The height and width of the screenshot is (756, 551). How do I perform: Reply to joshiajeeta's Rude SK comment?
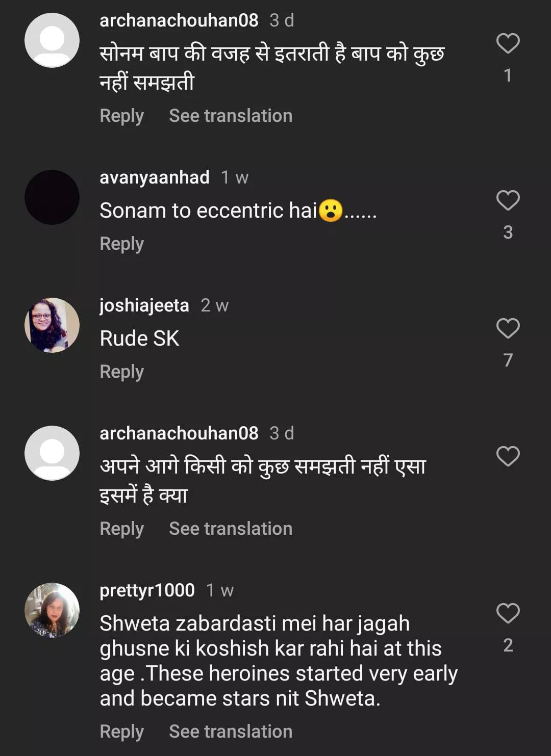click(x=121, y=372)
